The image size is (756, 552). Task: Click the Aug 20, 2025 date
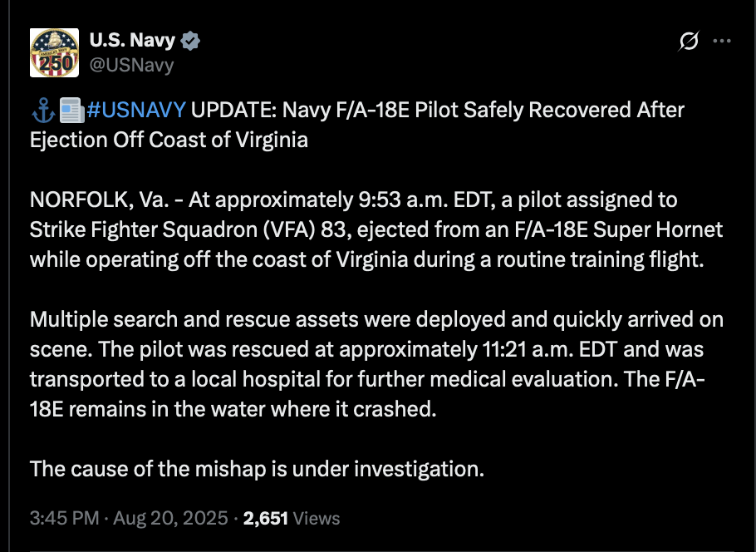170,518
